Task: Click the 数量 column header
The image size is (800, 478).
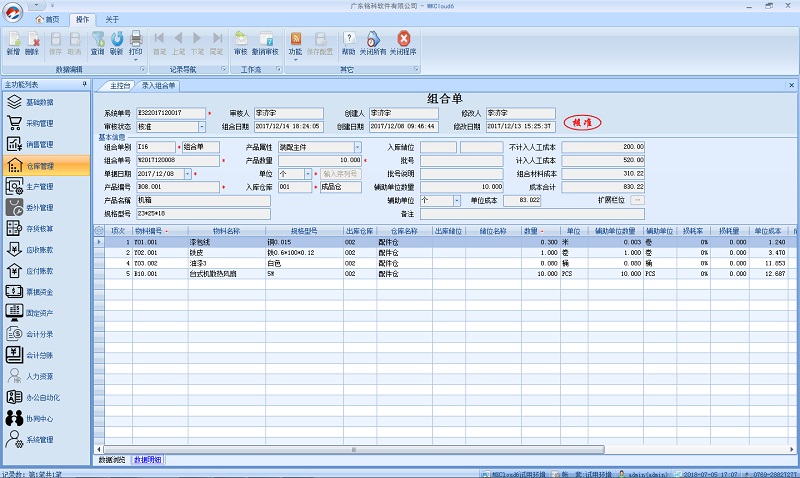Action: (540, 231)
